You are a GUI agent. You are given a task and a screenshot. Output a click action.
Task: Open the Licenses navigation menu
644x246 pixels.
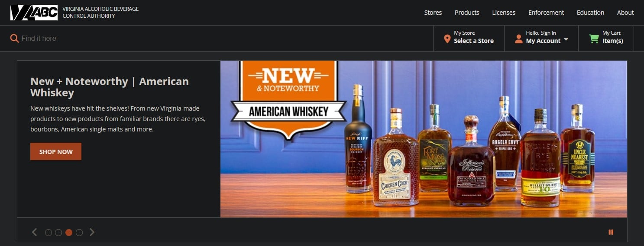click(504, 13)
